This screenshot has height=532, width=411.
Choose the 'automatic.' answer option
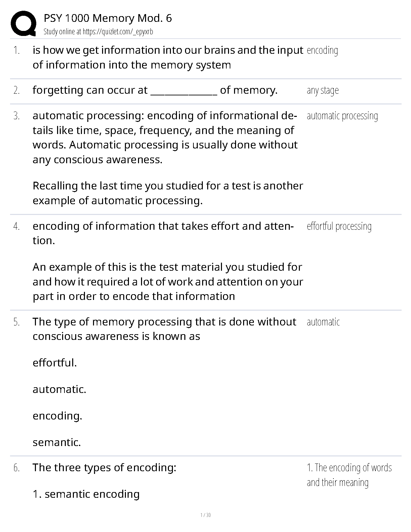click(x=59, y=389)
